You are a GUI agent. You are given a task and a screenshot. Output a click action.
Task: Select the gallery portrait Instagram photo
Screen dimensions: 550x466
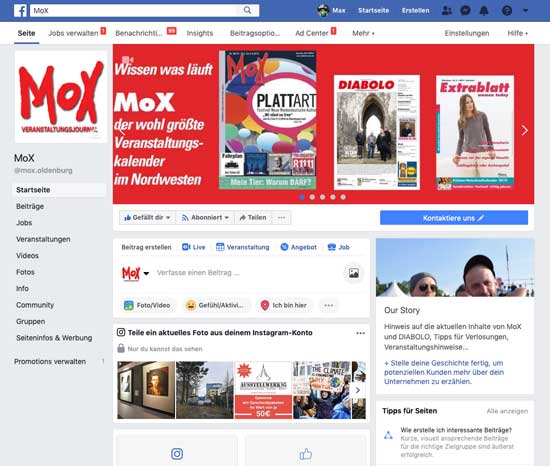(146, 390)
